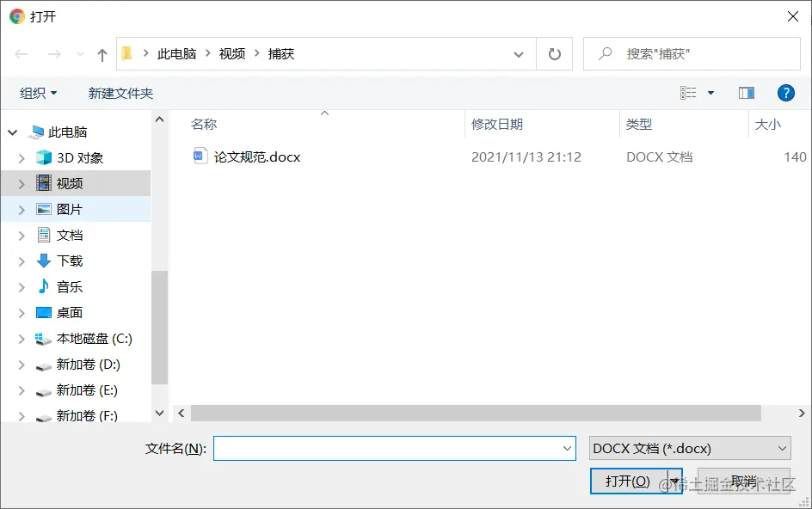
Task: Expand the 下载 tree node
Action: 22,262
